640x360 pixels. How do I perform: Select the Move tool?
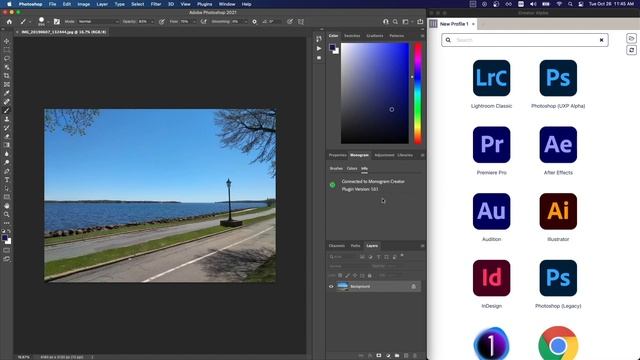pos(7,41)
